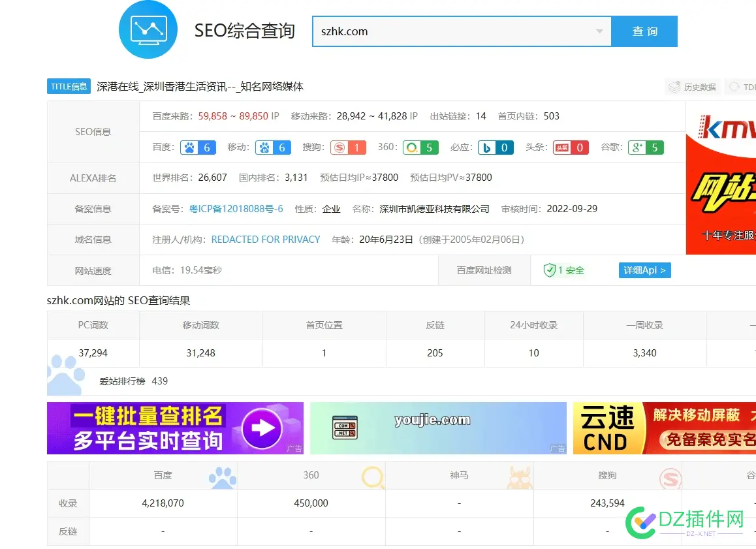The width and height of the screenshot is (756, 549).
Task: Click PC词数 value 37,294
Action: pos(93,353)
